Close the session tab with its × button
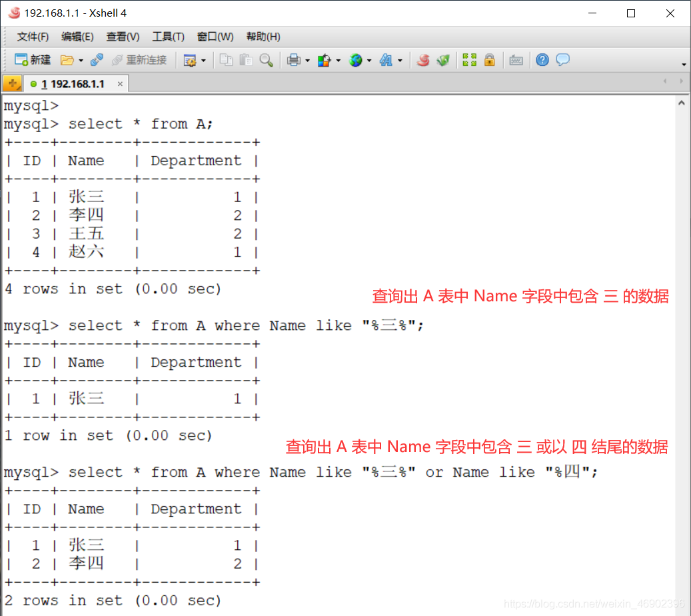 pos(119,83)
